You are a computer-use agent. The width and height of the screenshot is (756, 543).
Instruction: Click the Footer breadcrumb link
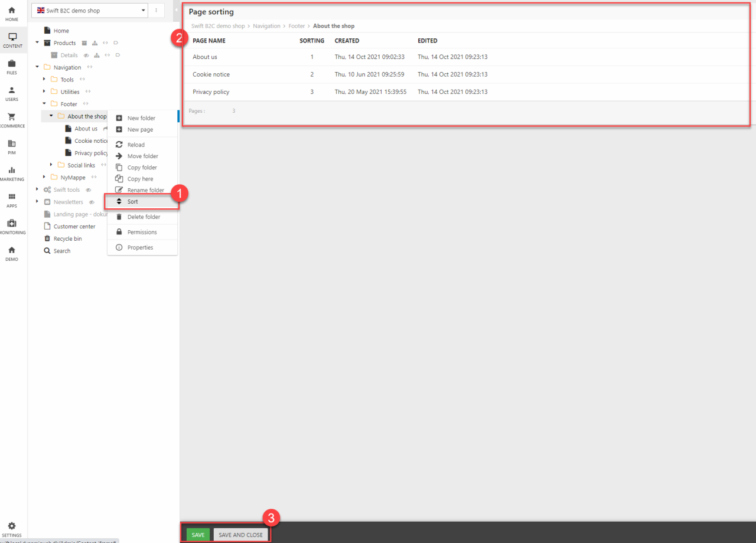click(296, 26)
